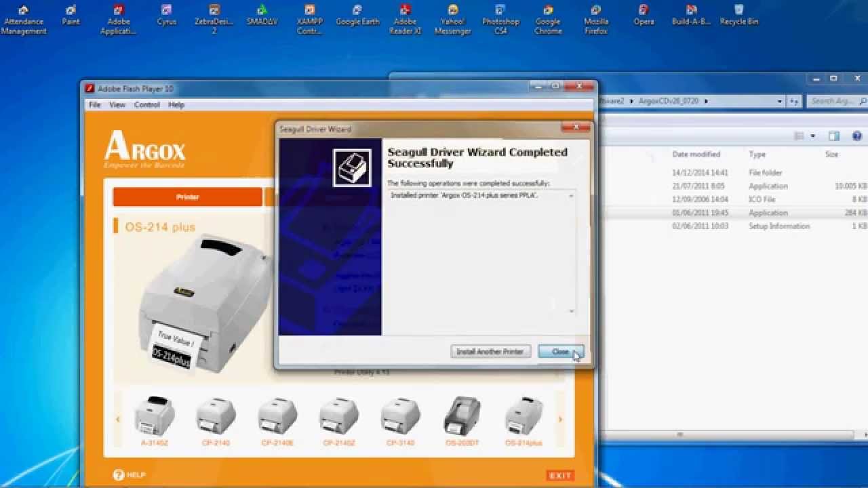Open the view options dropdown arrow in Explorer
Viewport: 868px width, 488px height.
coord(813,136)
